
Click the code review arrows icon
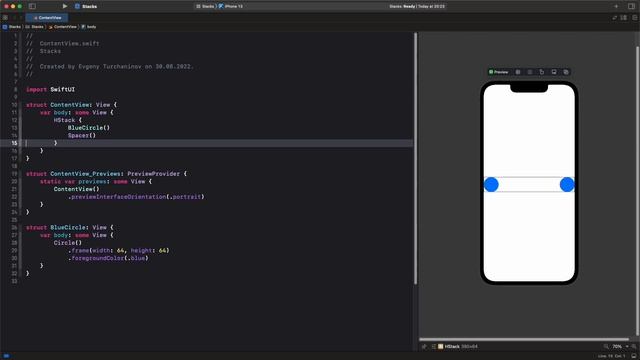click(614, 18)
